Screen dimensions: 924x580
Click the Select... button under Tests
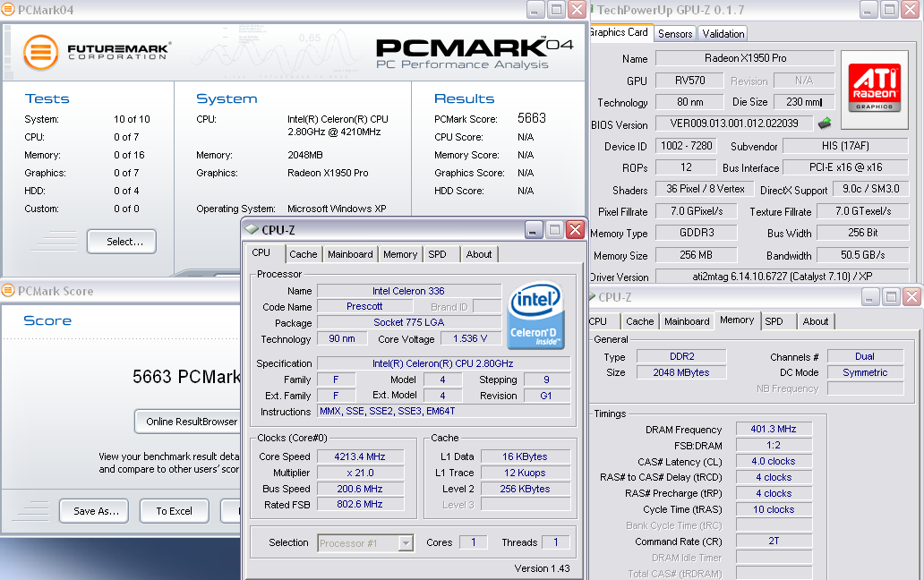(122, 242)
